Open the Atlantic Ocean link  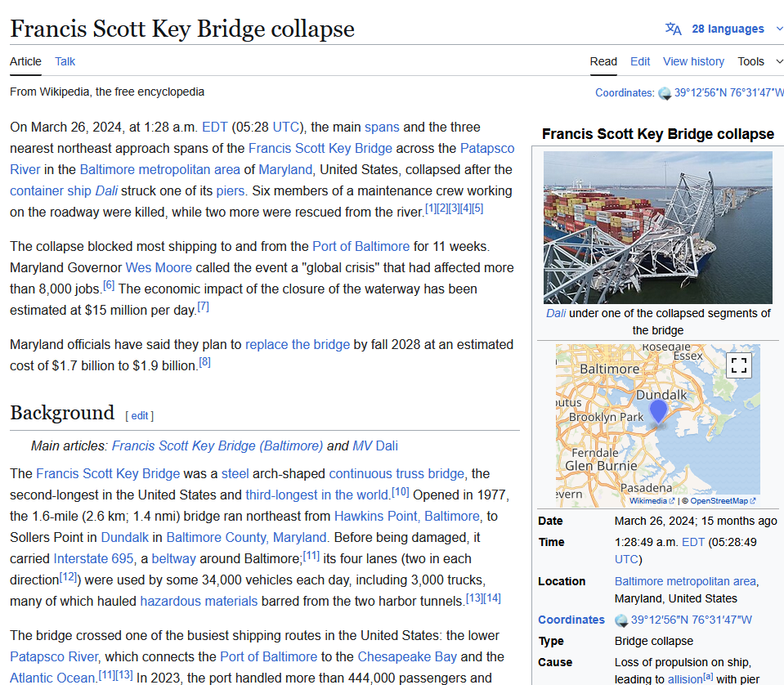point(52,678)
